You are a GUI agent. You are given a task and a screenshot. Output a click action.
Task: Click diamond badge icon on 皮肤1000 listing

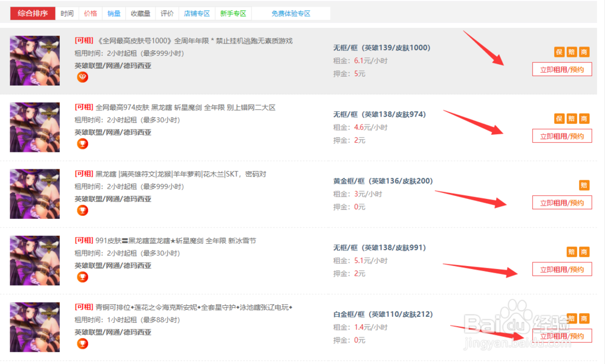pos(82,77)
